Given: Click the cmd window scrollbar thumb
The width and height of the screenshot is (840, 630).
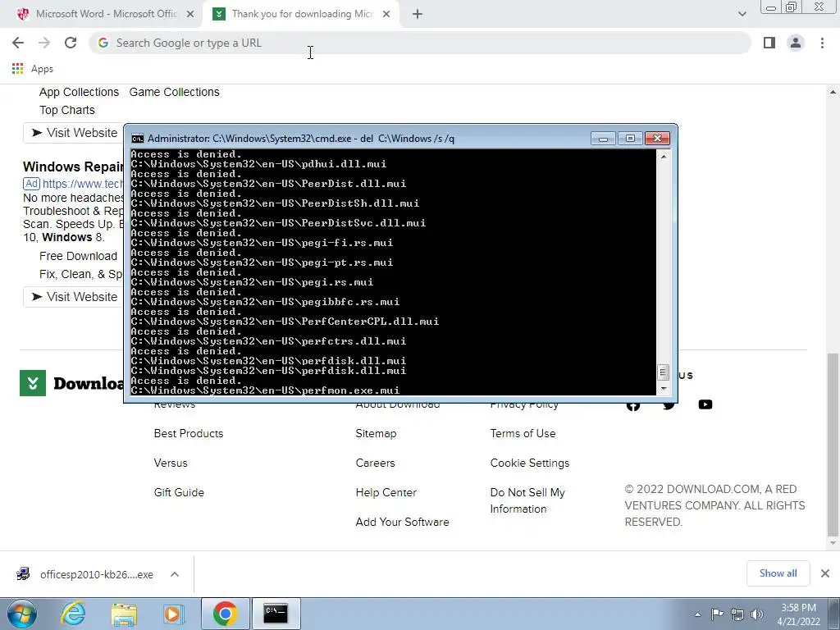Looking at the screenshot, I should [x=663, y=372].
